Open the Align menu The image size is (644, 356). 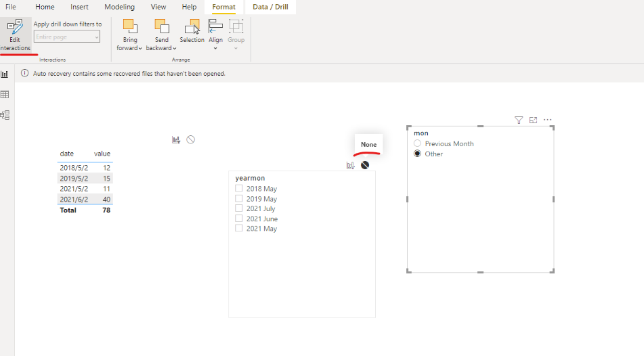point(215,35)
